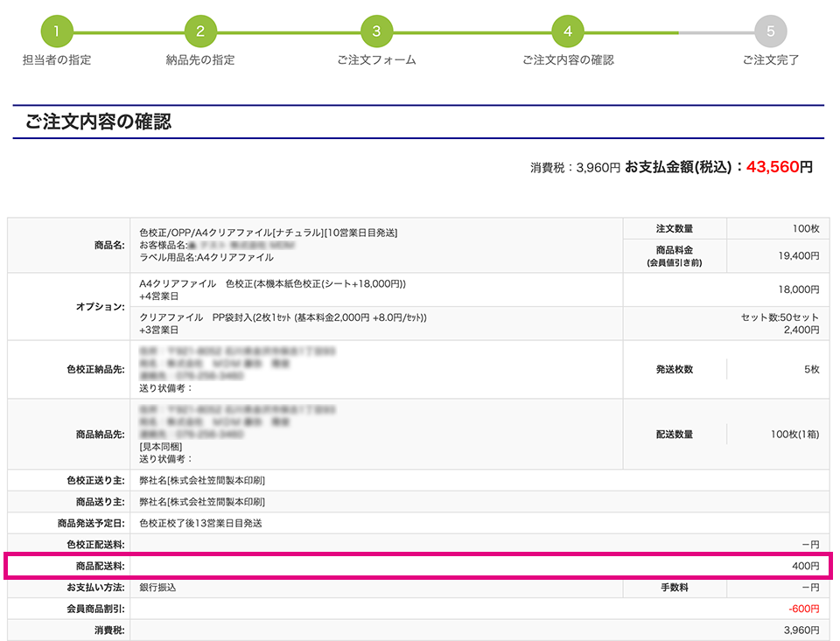
Task: Click the ご注文内容の確認 page heading
Action: pyautogui.click(x=98, y=122)
